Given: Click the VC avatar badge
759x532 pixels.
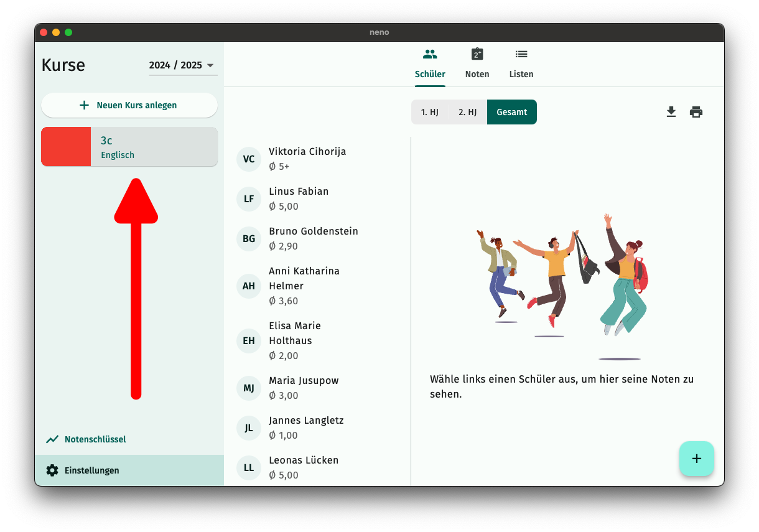Looking at the screenshot, I should tap(249, 159).
